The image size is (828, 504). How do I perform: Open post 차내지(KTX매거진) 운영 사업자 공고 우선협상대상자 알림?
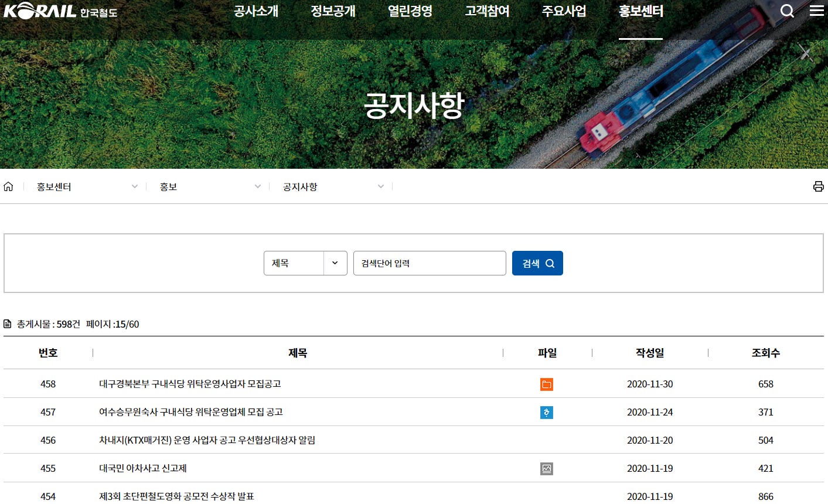207,440
